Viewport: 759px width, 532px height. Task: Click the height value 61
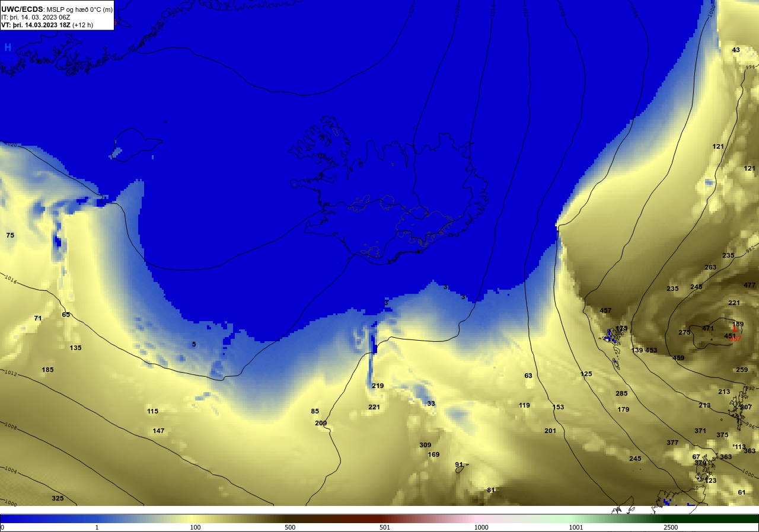coord(742,492)
